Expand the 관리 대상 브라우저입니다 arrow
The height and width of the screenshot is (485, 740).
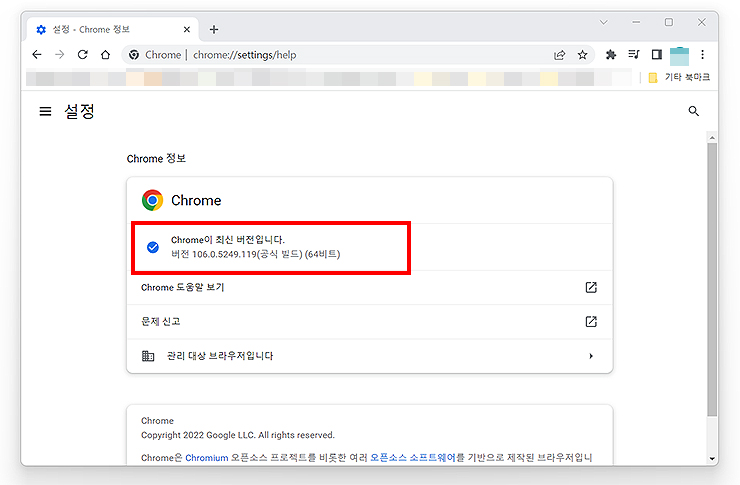coord(591,356)
